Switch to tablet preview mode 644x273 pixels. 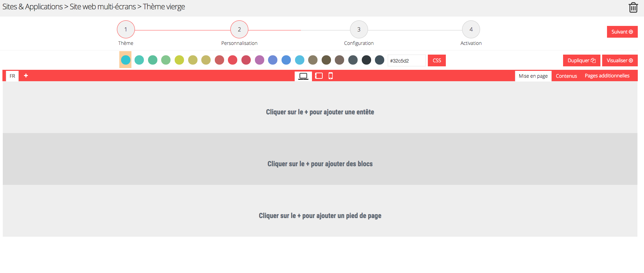point(319,76)
